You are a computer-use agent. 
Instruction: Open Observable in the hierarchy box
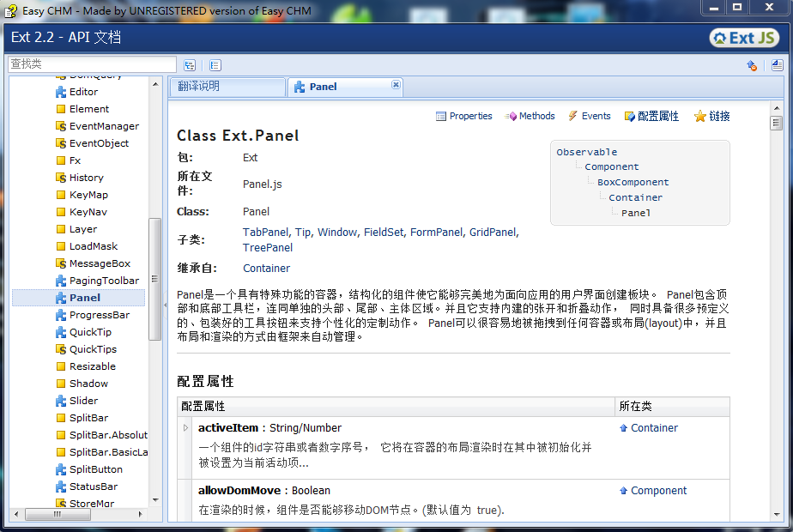[587, 152]
